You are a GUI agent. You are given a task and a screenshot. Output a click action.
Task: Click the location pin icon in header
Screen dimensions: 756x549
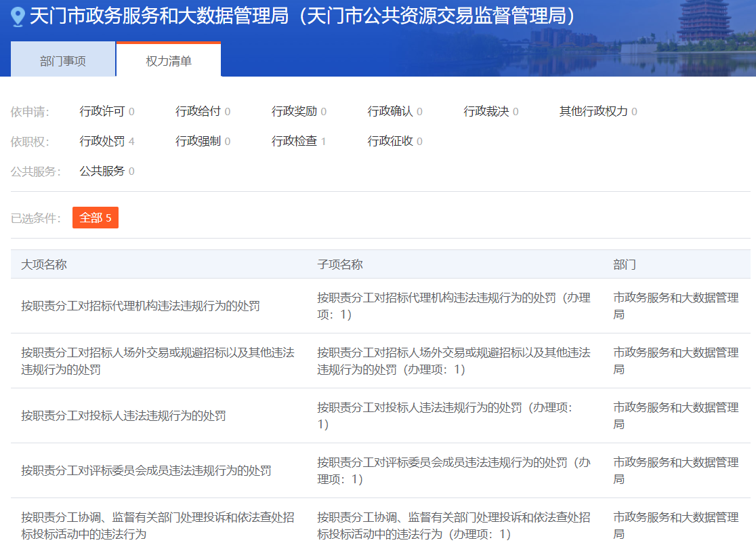click(x=18, y=16)
